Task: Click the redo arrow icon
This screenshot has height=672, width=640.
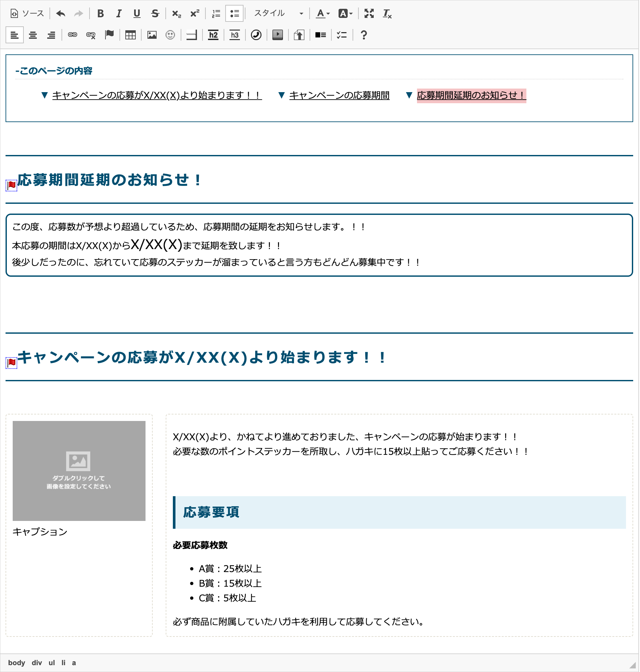Action: pos(79,14)
